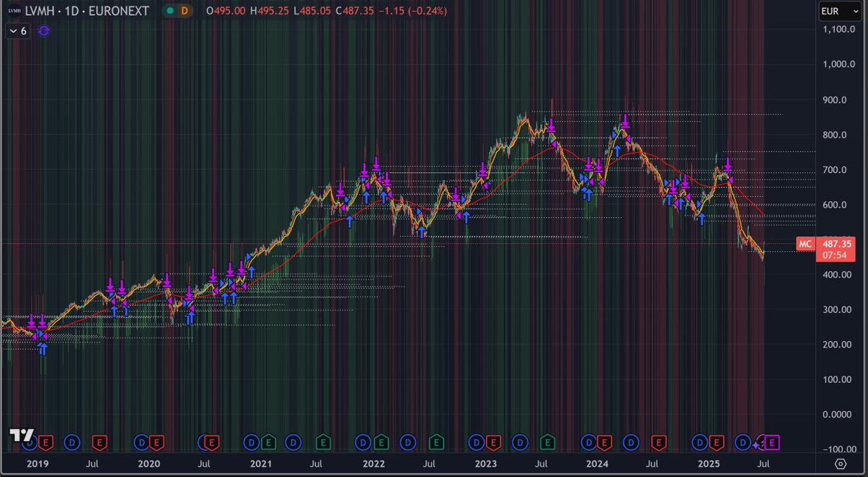
Task: Click the 2021 label on the time axis
Action: (261, 463)
